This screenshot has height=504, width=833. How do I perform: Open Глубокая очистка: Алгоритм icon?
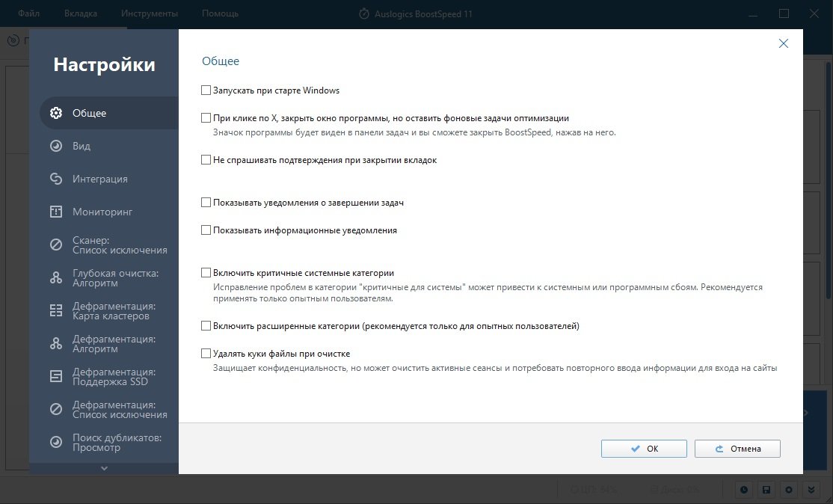pyautogui.click(x=56, y=277)
